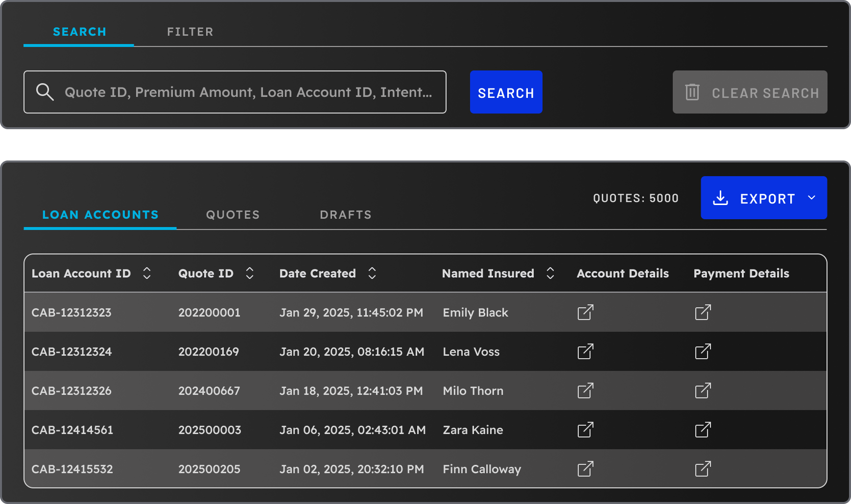The width and height of the screenshot is (851, 504).
Task: Click the Clear Search button
Action: click(750, 92)
